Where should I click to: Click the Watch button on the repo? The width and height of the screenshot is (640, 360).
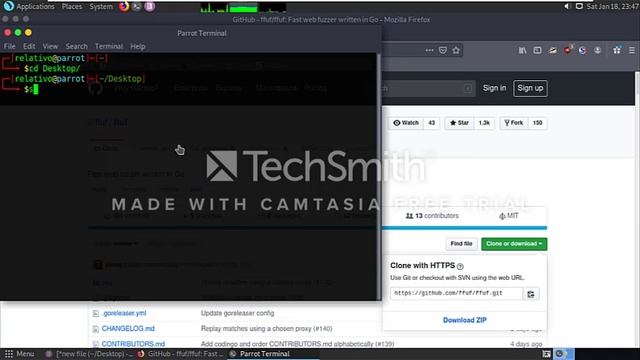[406, 123]
